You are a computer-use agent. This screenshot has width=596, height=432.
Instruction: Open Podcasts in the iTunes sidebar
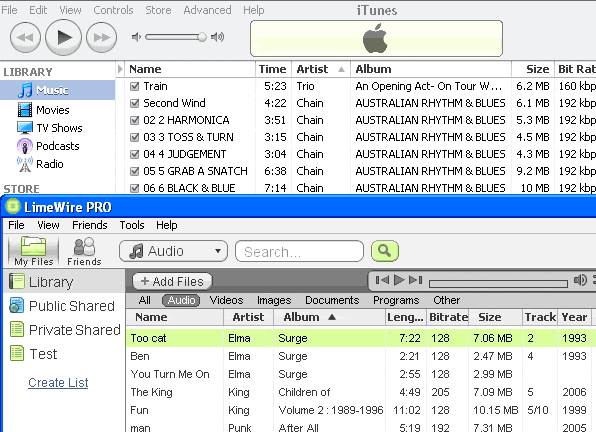(x=48, y=146)
